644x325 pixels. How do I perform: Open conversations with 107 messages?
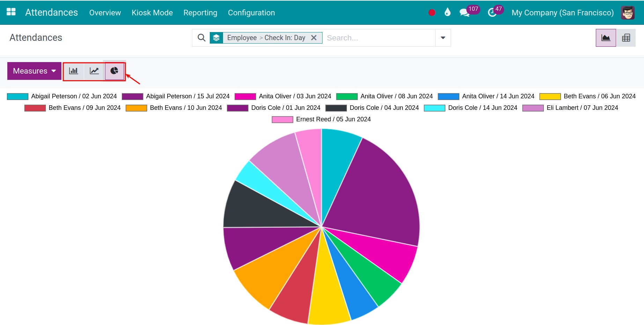[x=469, y=12]
